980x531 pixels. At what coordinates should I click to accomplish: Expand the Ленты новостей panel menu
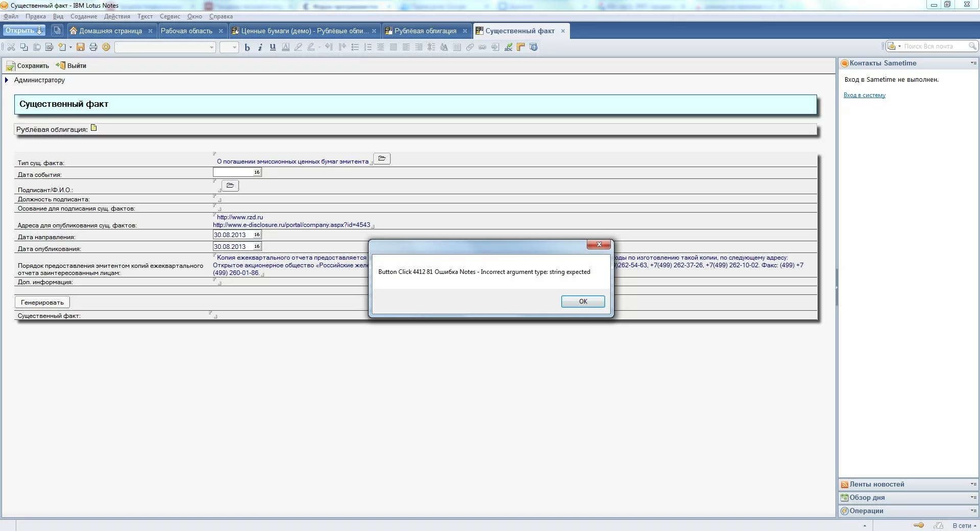pyautogui.click(x=973, y=484)
